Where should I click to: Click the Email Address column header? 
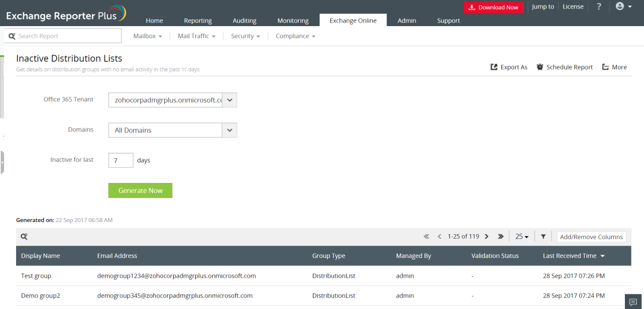[117, 256]
